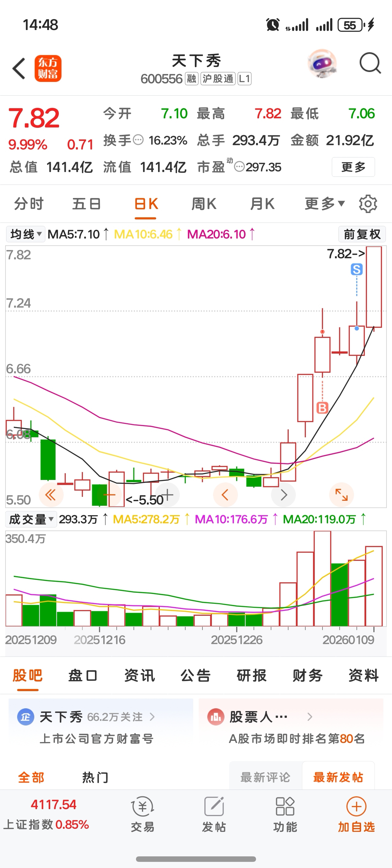The height and width of the screenshot is (868, 392).
Task: Sort posts by 最新发帖
Action: [338, 777]
